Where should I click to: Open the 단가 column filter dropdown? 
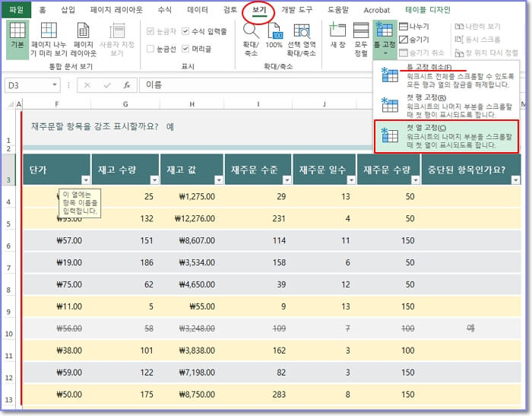(x=85, y=180)
